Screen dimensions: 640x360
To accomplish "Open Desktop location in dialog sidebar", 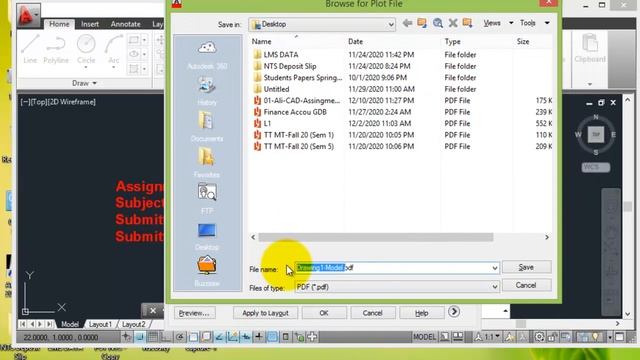I will tap(207, 236).
